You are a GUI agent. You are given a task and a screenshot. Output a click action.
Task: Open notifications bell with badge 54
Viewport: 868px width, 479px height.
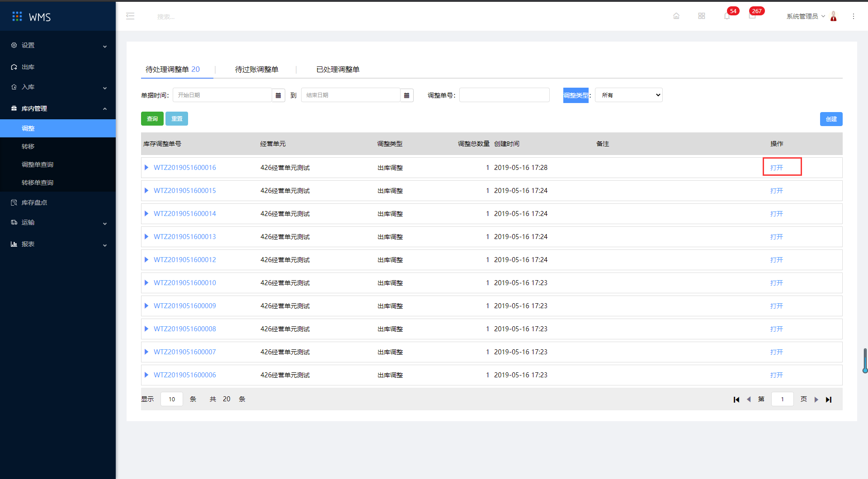727,16
